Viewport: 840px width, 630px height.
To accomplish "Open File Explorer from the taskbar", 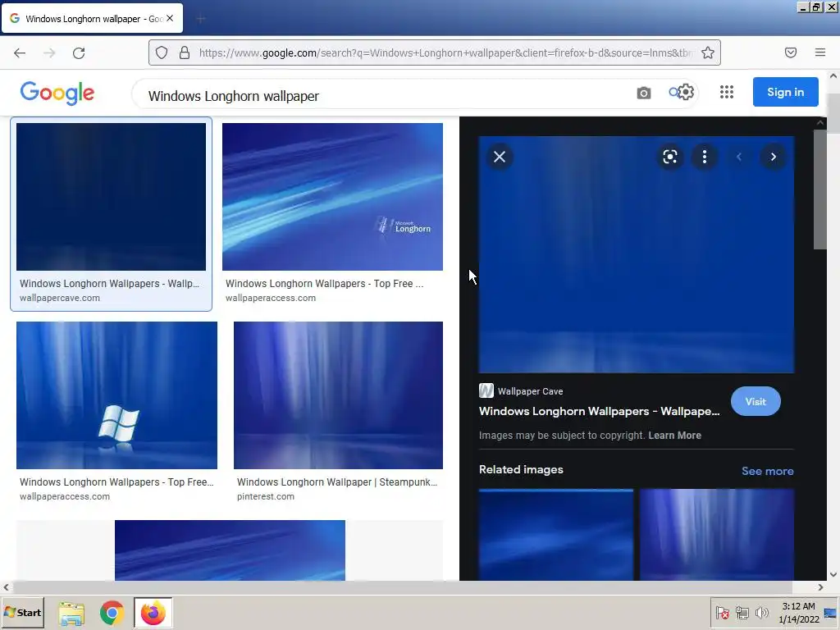I will tap(71, 613).
